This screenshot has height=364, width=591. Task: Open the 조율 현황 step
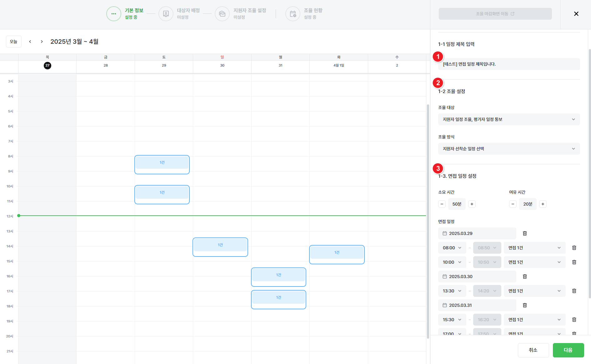coord(293,14)
